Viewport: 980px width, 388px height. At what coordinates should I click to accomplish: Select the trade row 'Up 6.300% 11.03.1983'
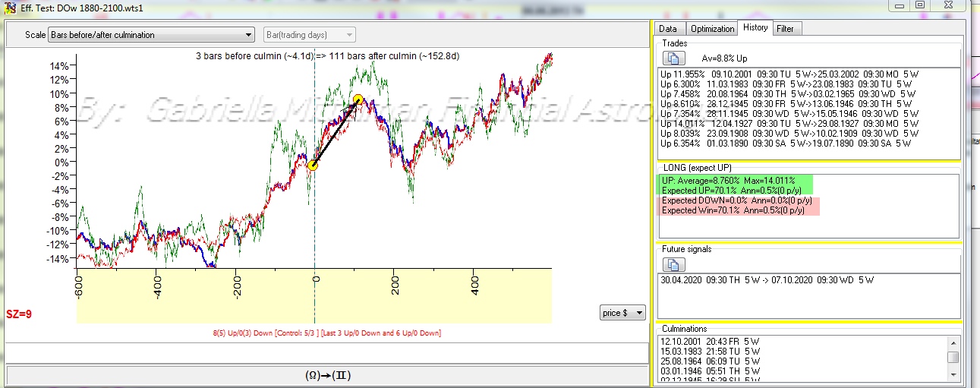(786, 84)
